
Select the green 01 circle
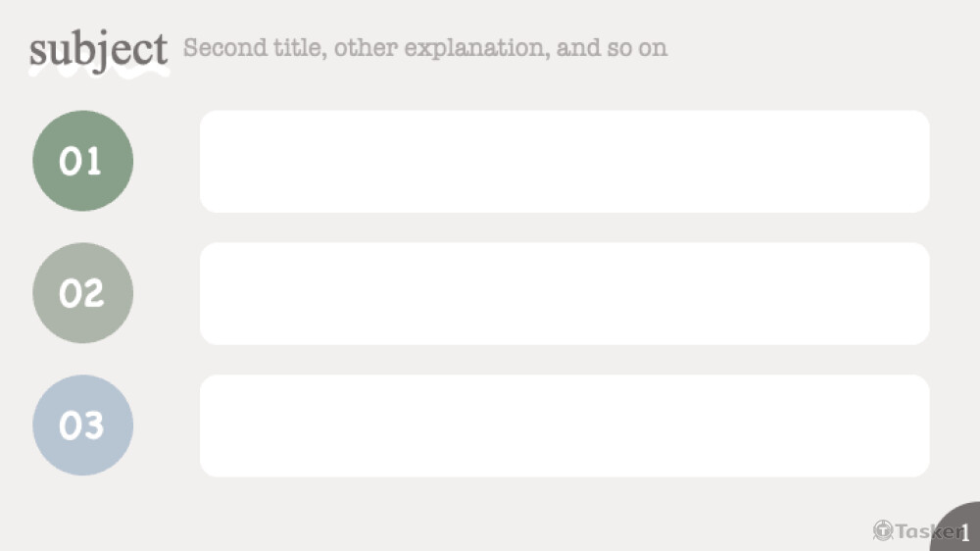point(83,161)
